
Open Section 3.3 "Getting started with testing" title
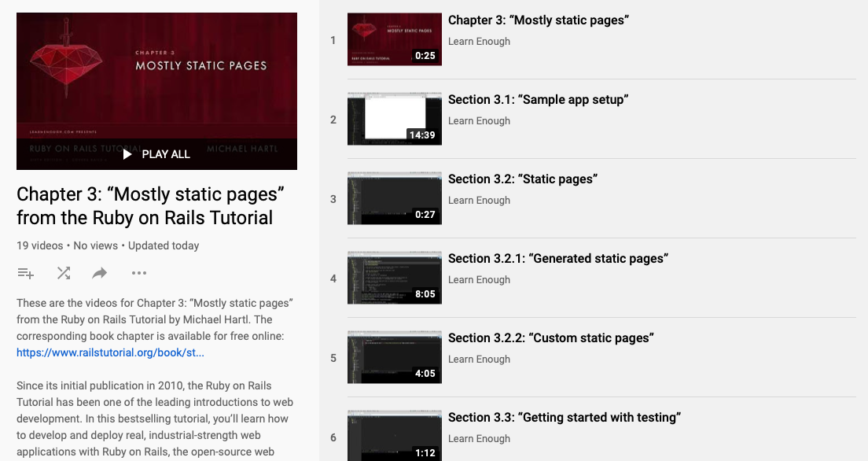click(x=564, y=418)
